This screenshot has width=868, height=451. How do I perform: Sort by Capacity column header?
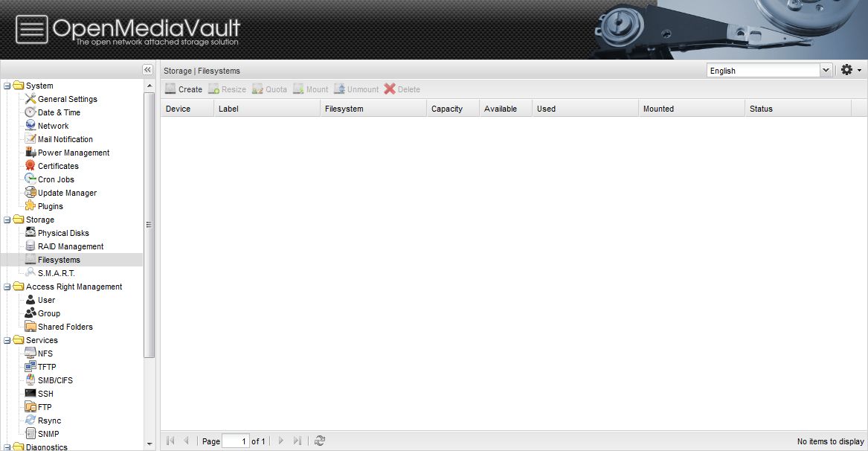[x=453, y=109]
